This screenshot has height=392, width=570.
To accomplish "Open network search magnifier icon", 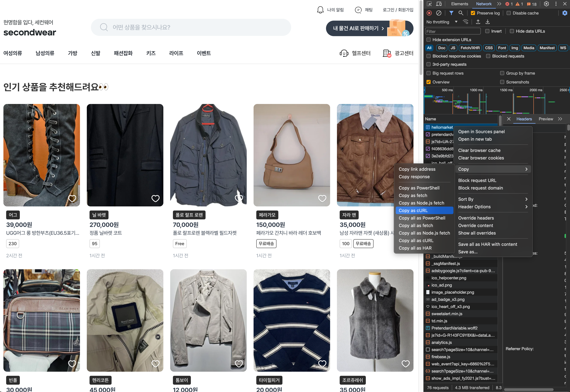I will tap(461, 13).
